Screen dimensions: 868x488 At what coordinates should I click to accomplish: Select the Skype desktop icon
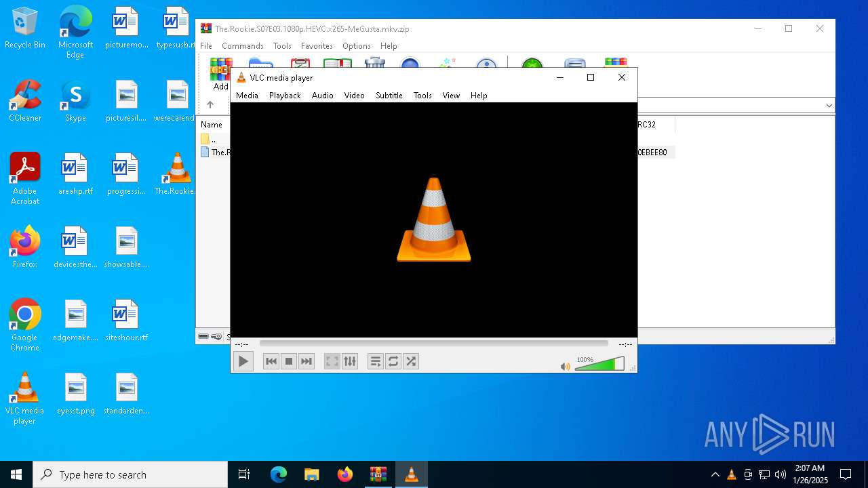[x=75, y=101]
